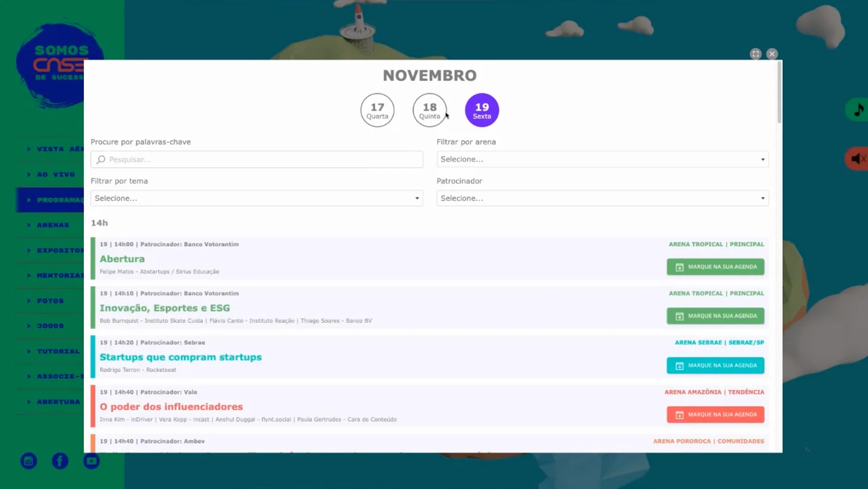Click '19 | 14h40 | Patrocinador: Ambev' text
The width and height of the screenshot is (868, 489).
click(152, 441)
